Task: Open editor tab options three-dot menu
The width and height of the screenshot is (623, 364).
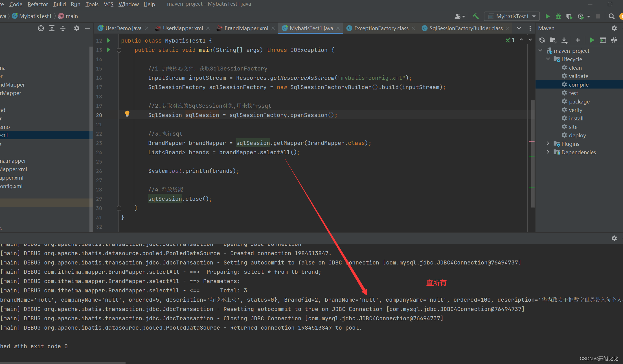Action: pos(530,28)
